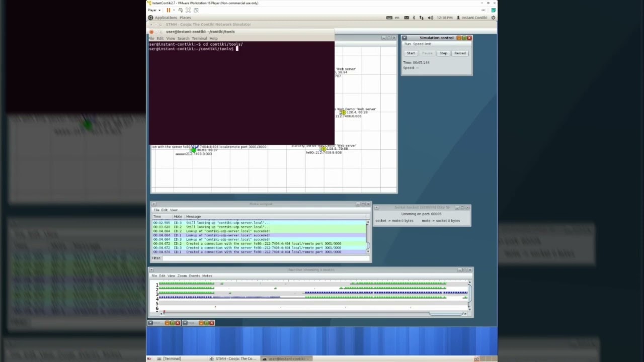Select log row 00:04.674 ID:1 Created a connection
The width and height of the screenshot is (644, 362).
(260, 252)
